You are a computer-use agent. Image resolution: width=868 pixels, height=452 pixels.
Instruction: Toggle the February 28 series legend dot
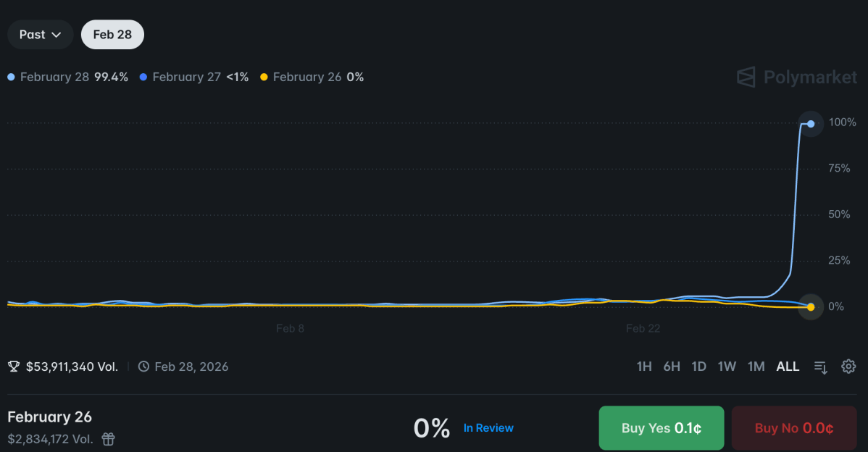tap(11, 76)
